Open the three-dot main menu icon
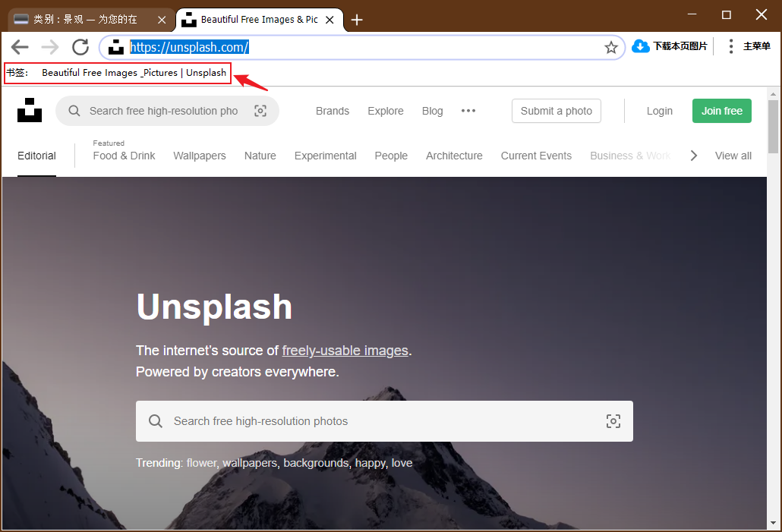This screenshot has width=782, height=532. click(x=730, y=46)
